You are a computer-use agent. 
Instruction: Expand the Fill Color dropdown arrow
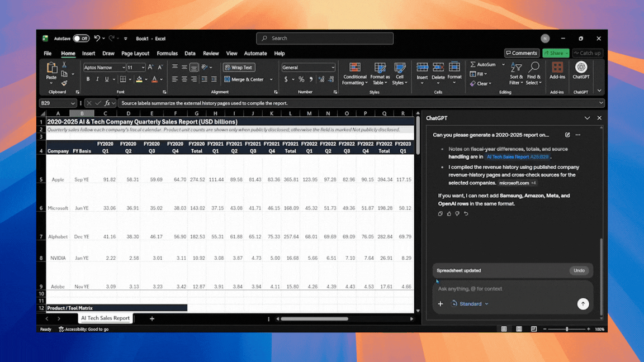click(x=146, y=79)
